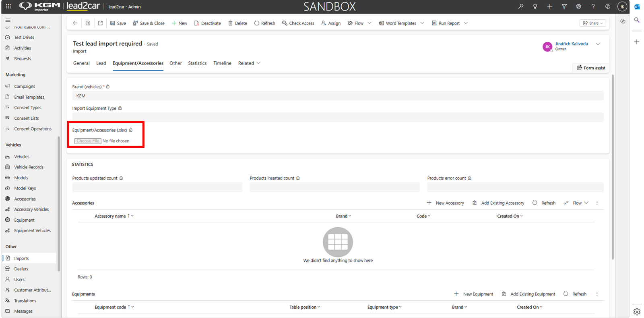
Task: Expand the Flow dropdown in command bar
Action: click(x=369, y=23)
